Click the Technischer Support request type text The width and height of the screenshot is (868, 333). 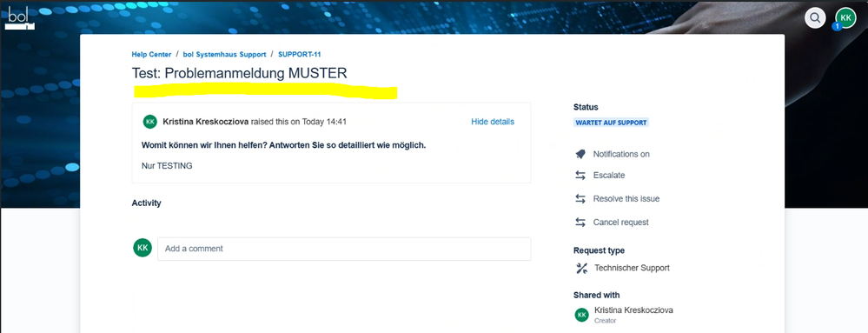pos(633,268)
